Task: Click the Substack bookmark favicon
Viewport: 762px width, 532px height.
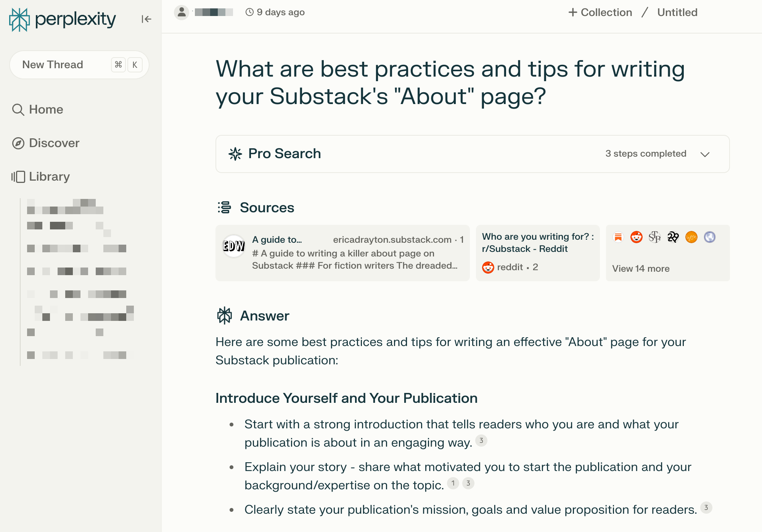Action: tap(618, 237)
